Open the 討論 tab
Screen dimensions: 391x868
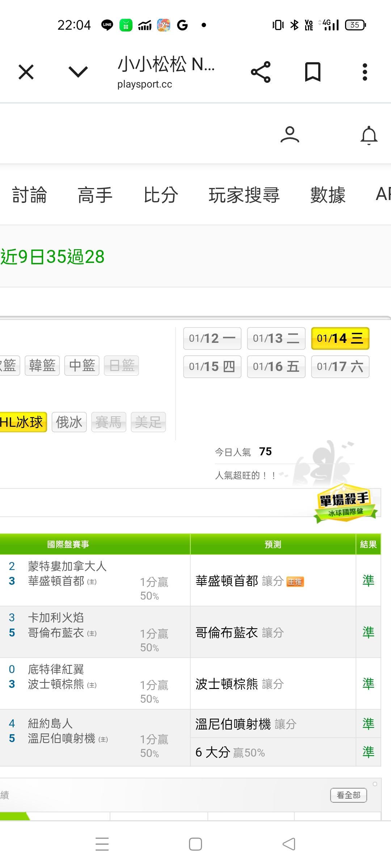[29, 195]
